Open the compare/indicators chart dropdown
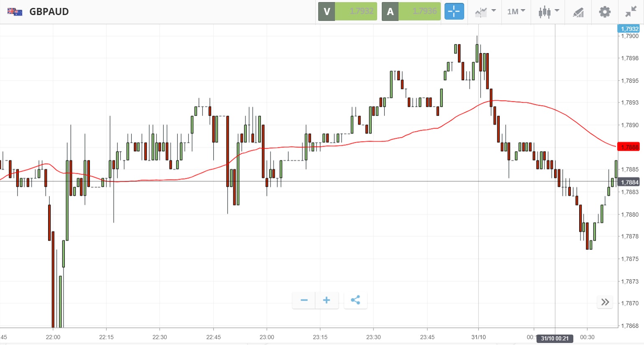 tap(485, 12)
